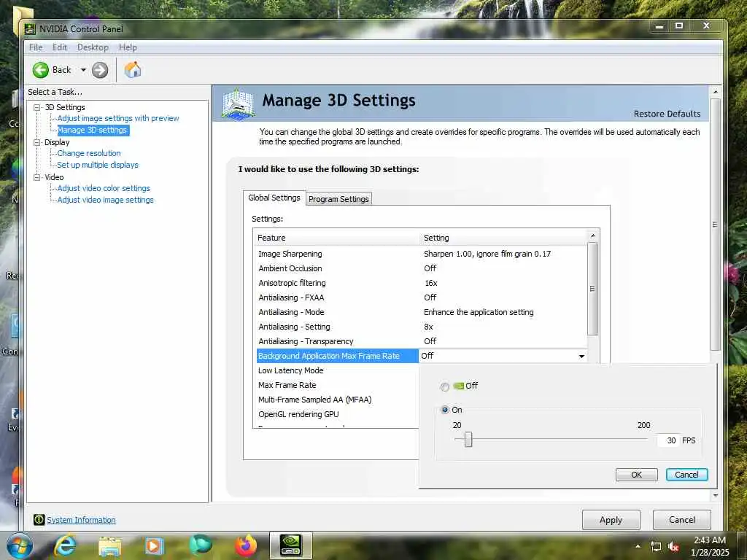The height and width of the screenshot is (560, 747).
Task: Open the System Information link
Action: pos(81,520)
